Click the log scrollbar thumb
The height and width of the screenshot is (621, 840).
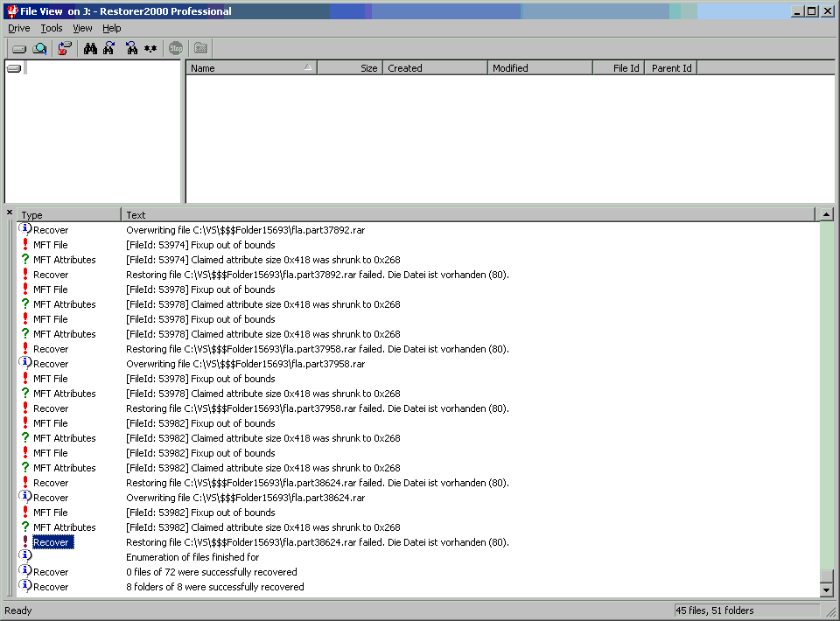click(x=827, y=576)
